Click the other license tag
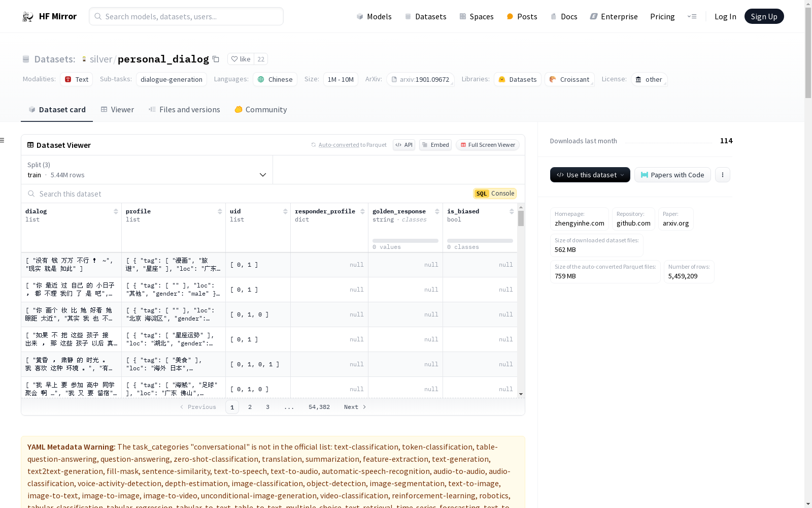 tap(649, 79)
